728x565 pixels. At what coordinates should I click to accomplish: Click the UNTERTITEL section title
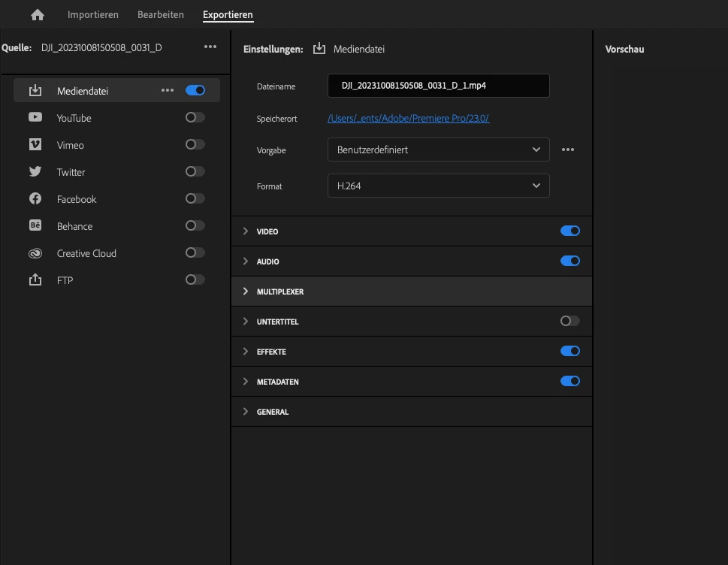pos(278,322)
